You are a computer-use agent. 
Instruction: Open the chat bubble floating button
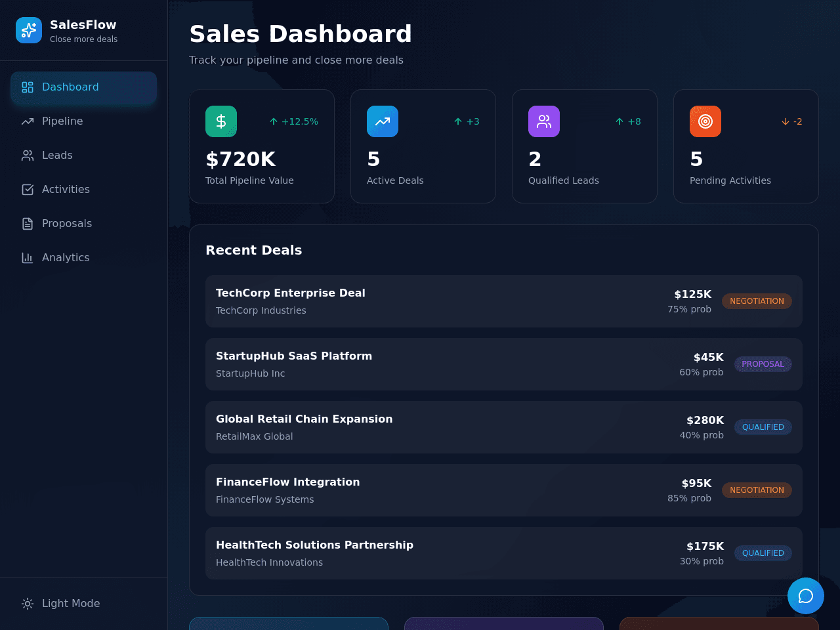point(806,596)
